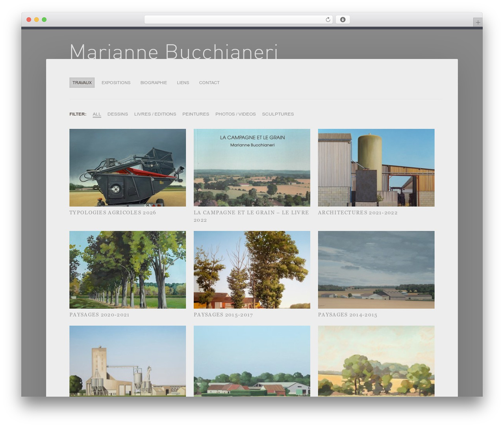Go to the Expositions page

click(116, 83)
